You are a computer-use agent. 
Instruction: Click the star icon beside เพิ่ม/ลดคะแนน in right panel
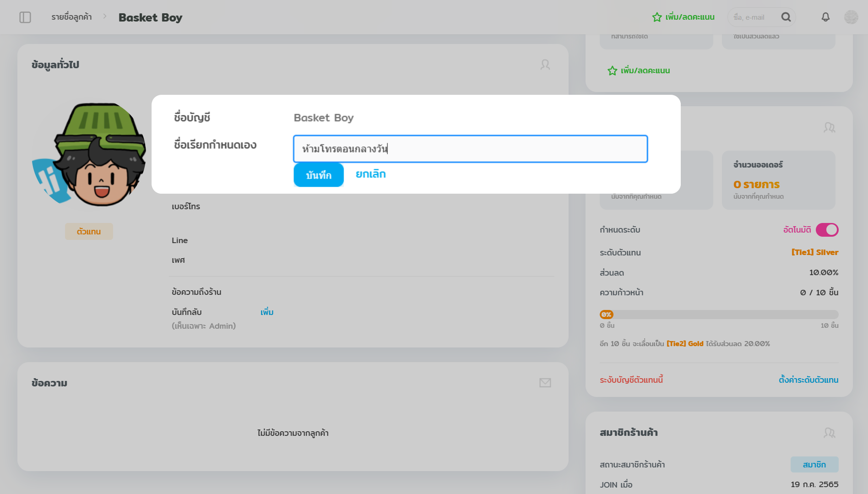(613, 71)
